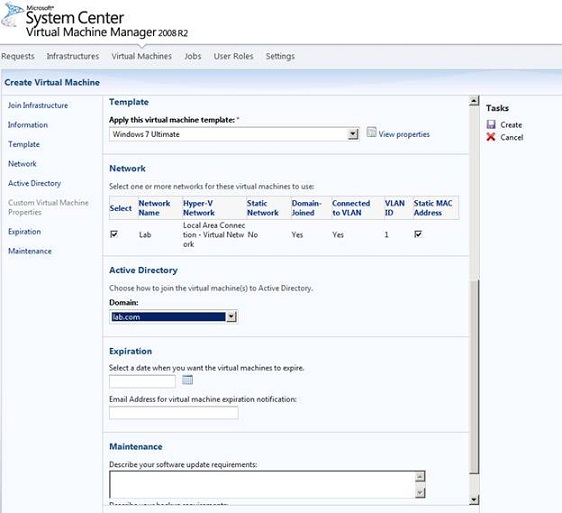Click the View properties page icon
562x513 pixels.
(x=371, y=133)
